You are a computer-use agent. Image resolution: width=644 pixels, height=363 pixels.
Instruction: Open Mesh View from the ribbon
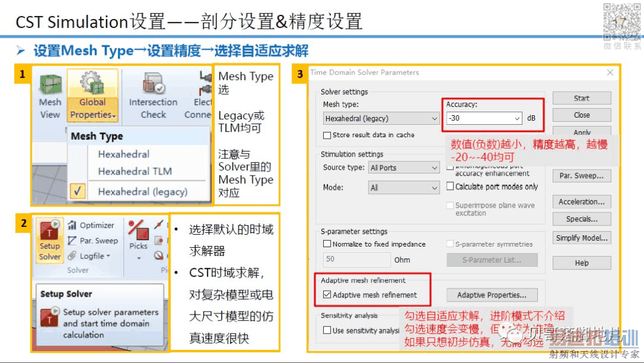coord(50,97)
